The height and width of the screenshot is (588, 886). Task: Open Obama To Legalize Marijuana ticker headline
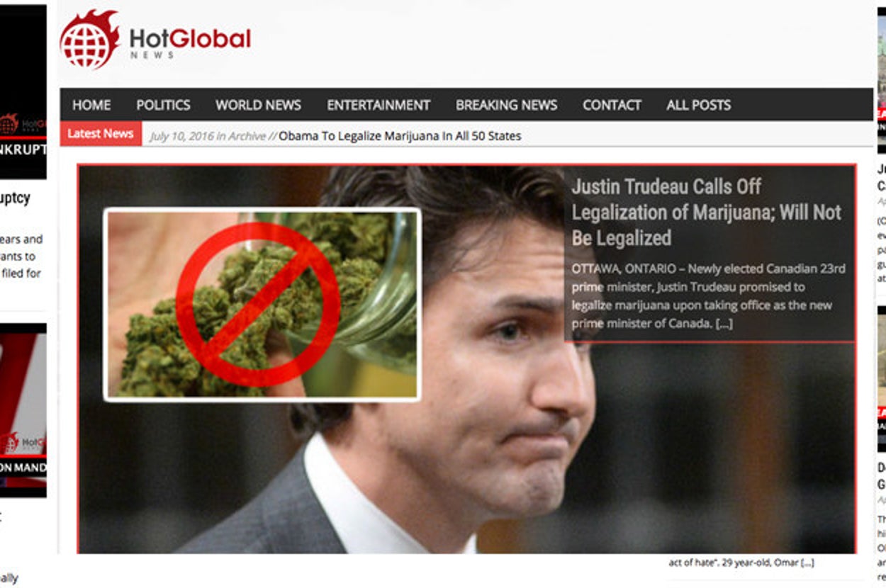click(400, 135)
